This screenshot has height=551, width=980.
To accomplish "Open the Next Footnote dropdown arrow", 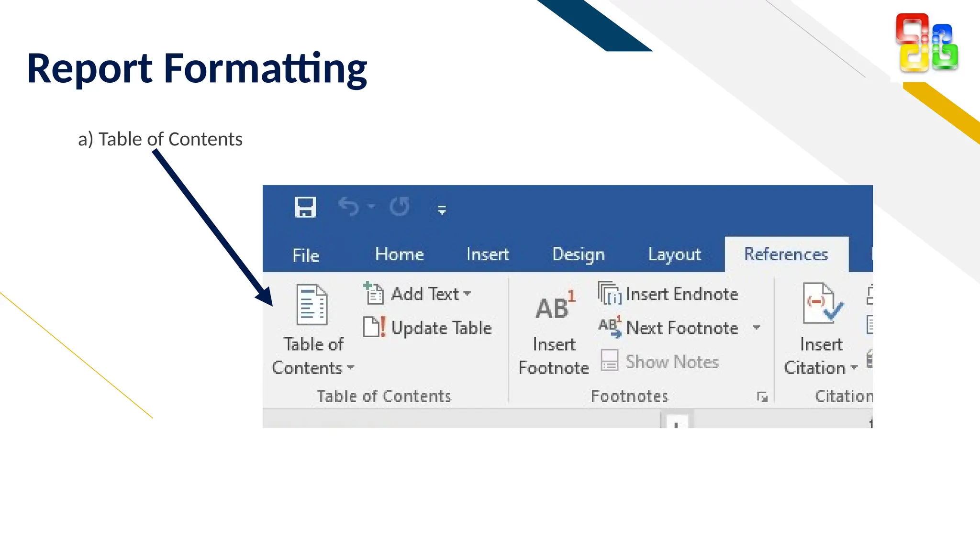I will (x=757, y=328).
